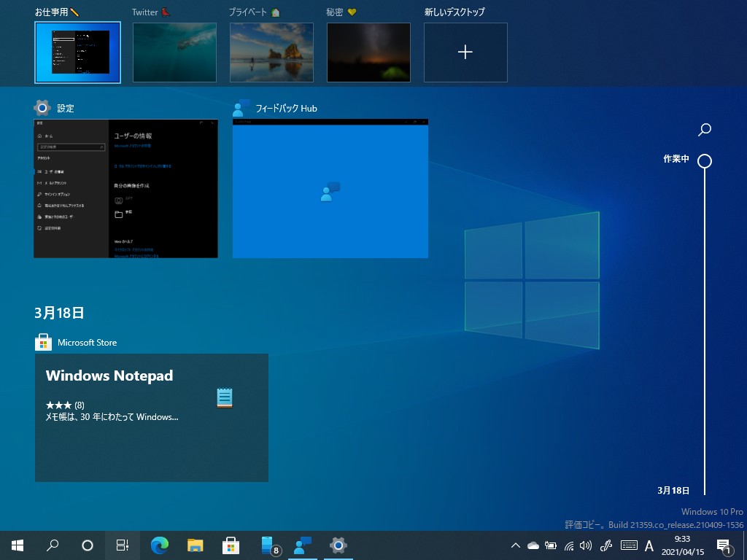Click the 設定 gear icon above the preview
Screen dimensions: 747x560
(x=42, y=108)
